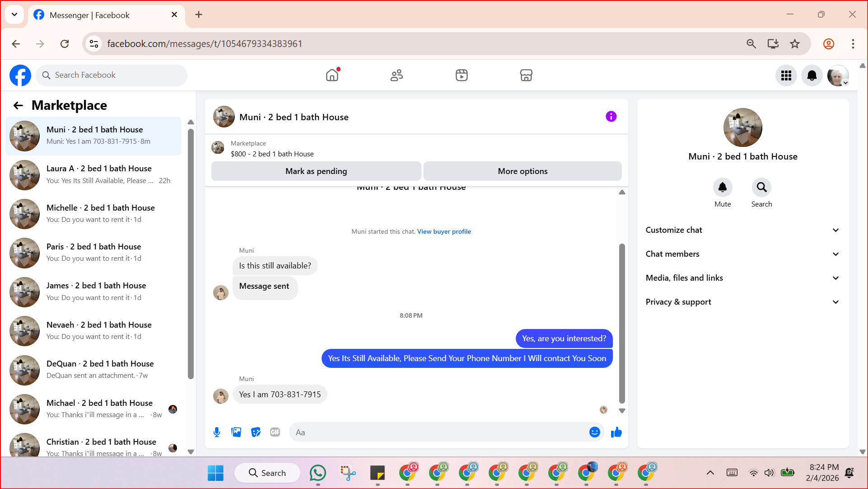Open the notifications bell

(x=812, y=75)
